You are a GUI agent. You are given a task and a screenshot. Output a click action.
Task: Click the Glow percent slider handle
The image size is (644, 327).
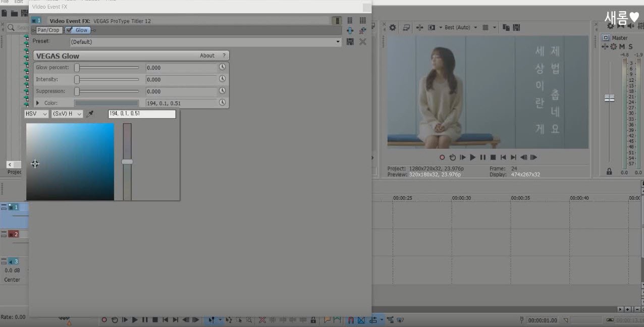click(77, 67)
